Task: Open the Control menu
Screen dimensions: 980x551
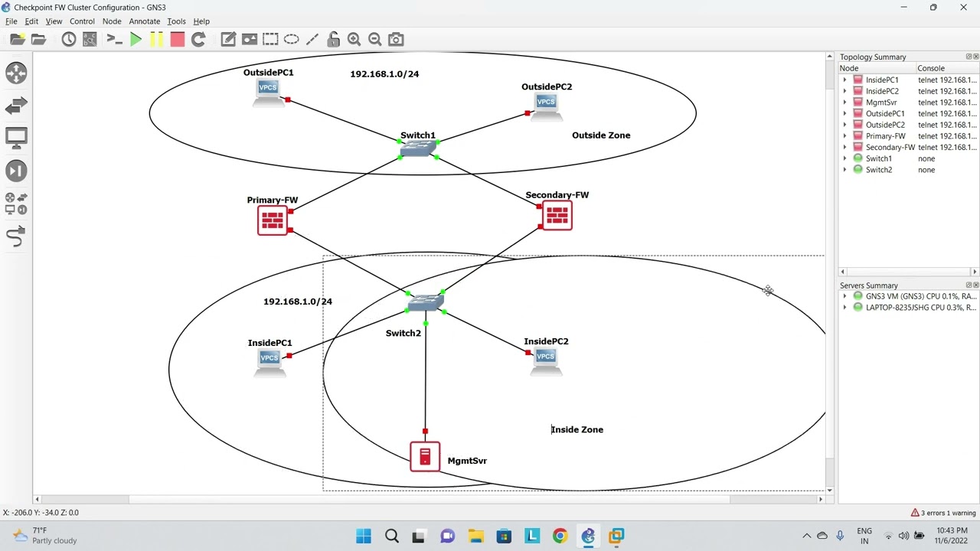Action: click(82, 21)
